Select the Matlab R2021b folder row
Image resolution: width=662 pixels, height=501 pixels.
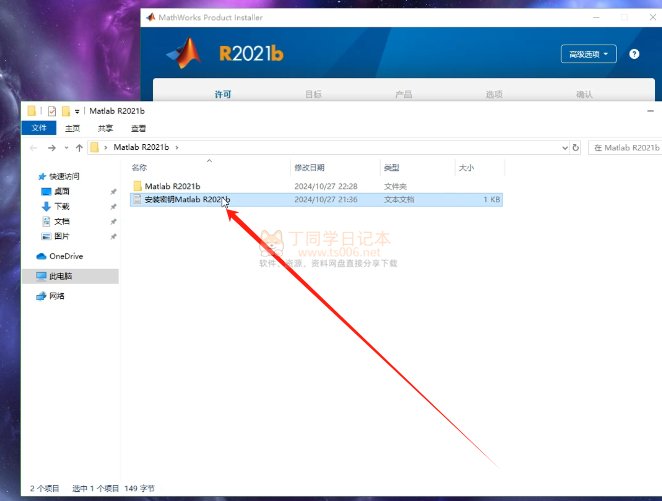tap(316, 186)
